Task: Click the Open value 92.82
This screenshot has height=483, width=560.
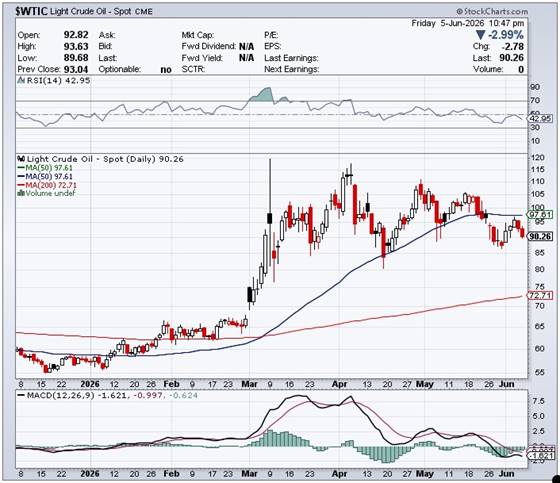Action: pyautogui.click(x=76, y=35)
